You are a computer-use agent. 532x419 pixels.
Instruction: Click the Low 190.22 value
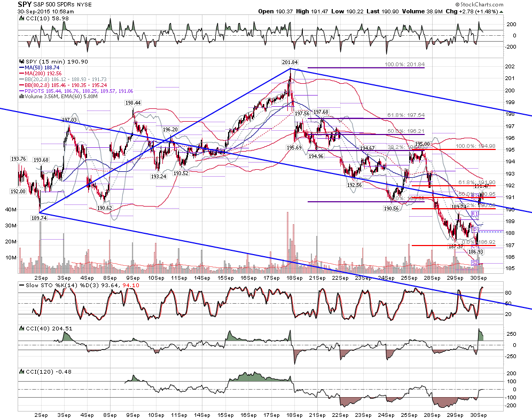[347, 12]
